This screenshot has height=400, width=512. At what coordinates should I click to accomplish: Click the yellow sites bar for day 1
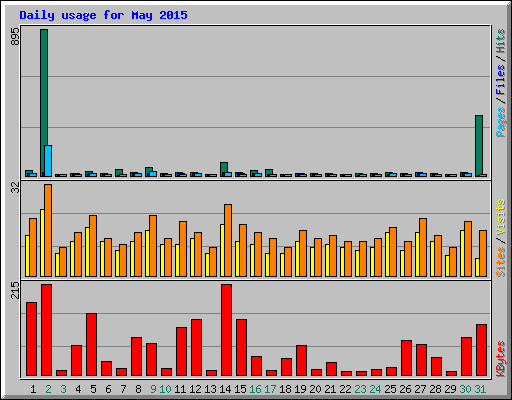pos(27,256)
